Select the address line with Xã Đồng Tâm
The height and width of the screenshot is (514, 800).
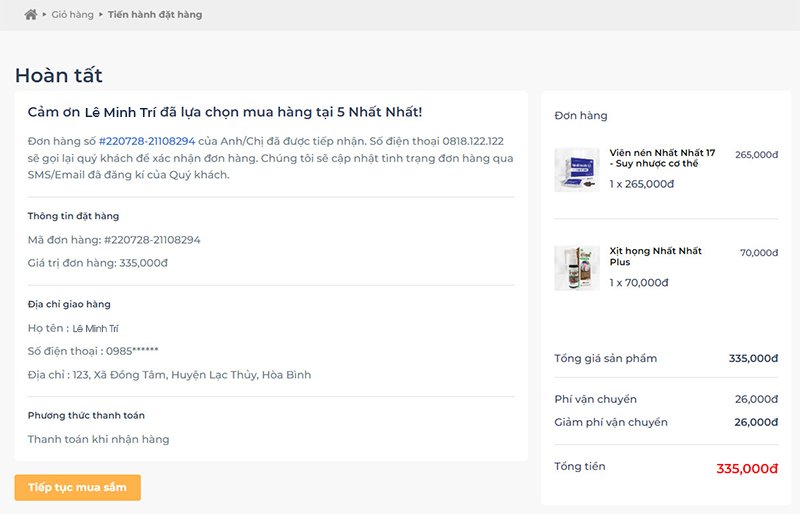169,375
